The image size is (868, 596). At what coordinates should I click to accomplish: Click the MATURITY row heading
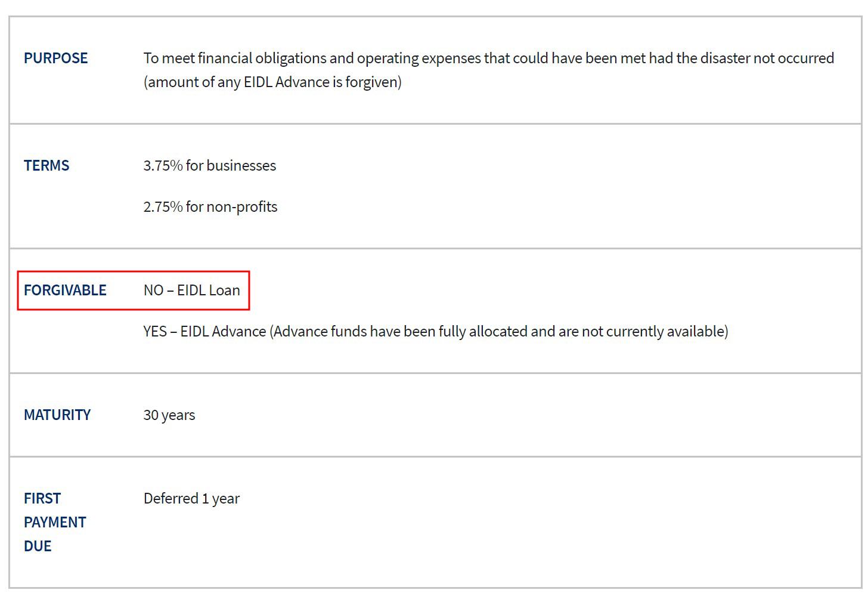click(x=57, y=415)
